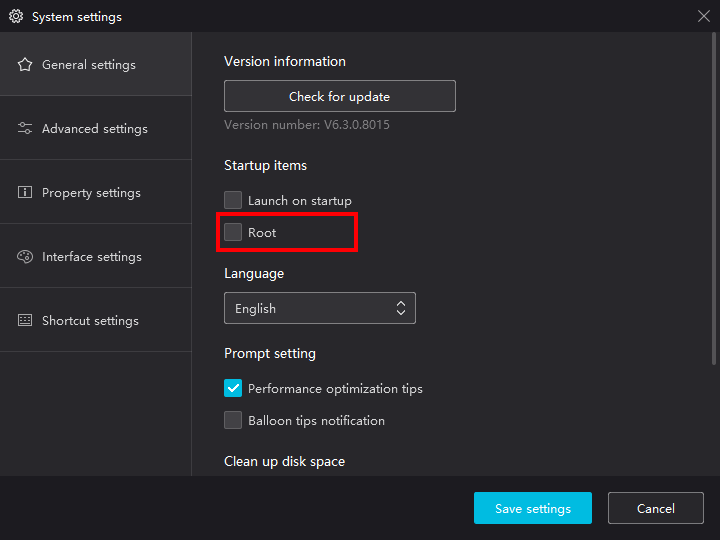Click the sliders icon for Advanced settings
Viewport: 720px width, 540px height.
pos(25,128)
